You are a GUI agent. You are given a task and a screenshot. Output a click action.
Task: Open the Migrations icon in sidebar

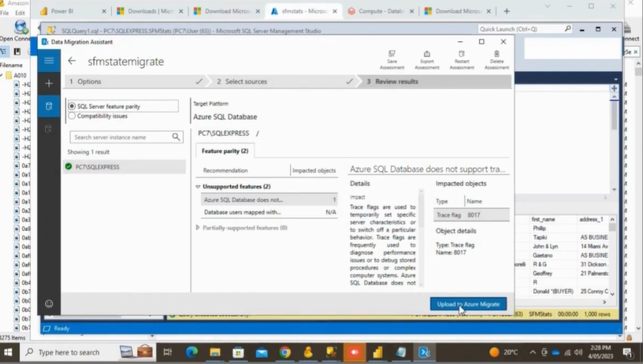[49, 129]
